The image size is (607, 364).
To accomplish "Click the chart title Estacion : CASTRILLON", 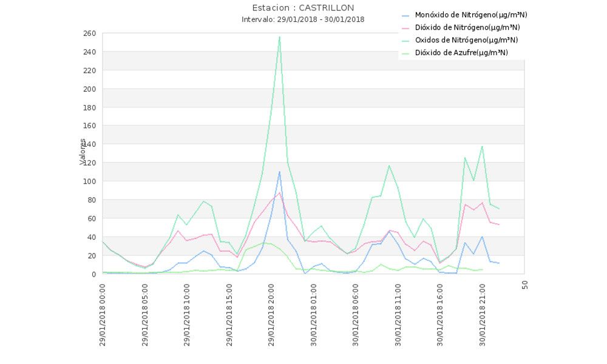I will (303, 8).
